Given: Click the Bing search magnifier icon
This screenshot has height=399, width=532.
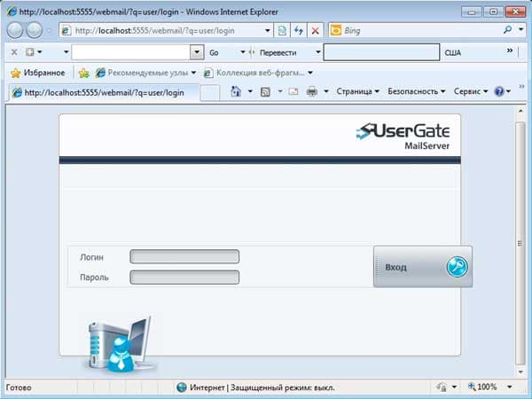Looking at the screenshot, I should [507, 30].
